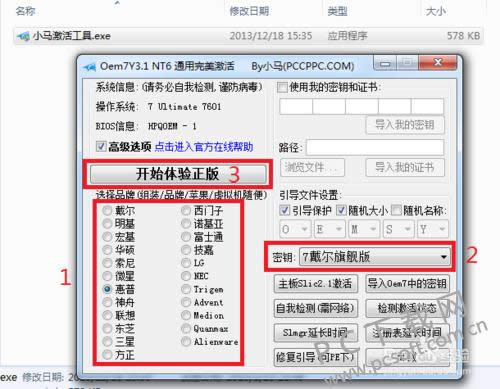Toggle the 引导保护 checkbox

tap(284, 210)
